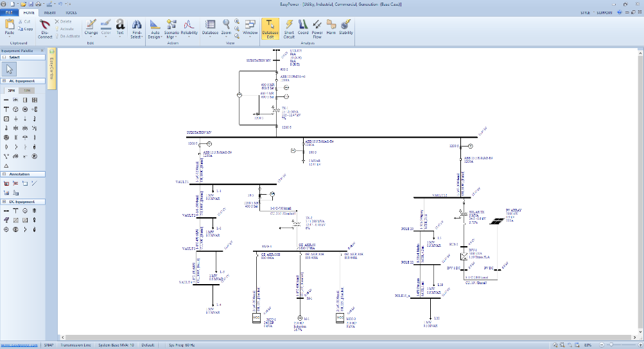Click the horizontal scrollbar left arrow
This screenshot has width=644, height=349.
[x=63, y=337]
